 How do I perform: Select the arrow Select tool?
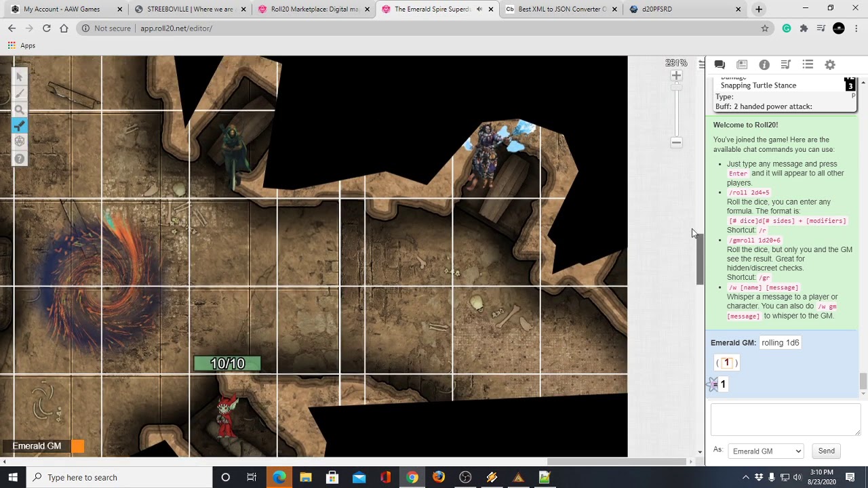19,77
